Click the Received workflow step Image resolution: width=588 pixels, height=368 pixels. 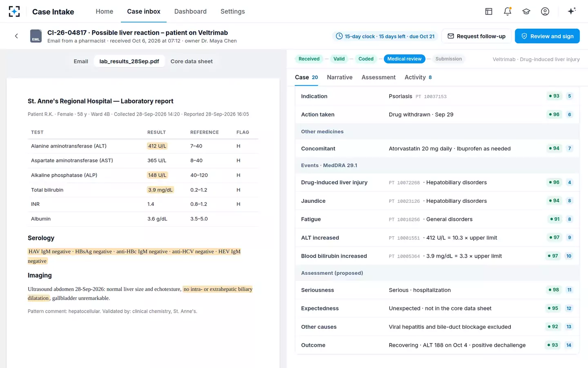coord(309,59)
